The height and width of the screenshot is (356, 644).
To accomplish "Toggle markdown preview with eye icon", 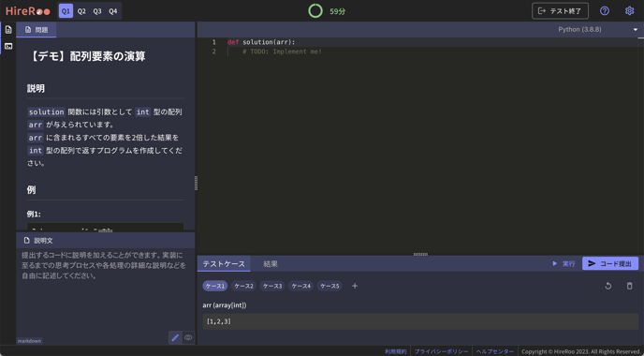I will [188, 337].
